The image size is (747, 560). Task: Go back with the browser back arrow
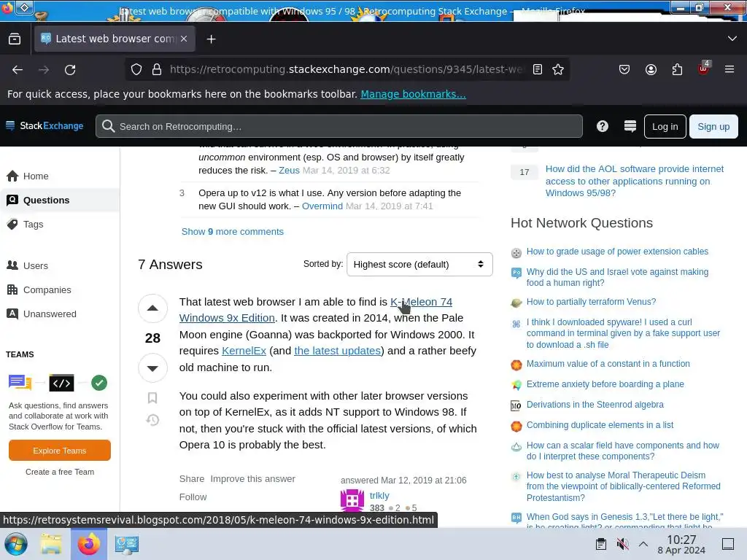coord(18,70)
